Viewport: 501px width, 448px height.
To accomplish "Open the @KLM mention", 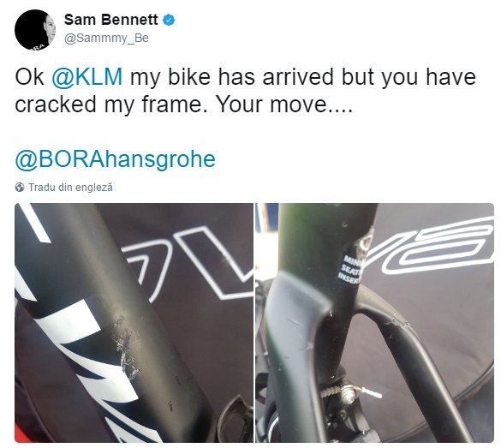I will [x=86, y=77].
